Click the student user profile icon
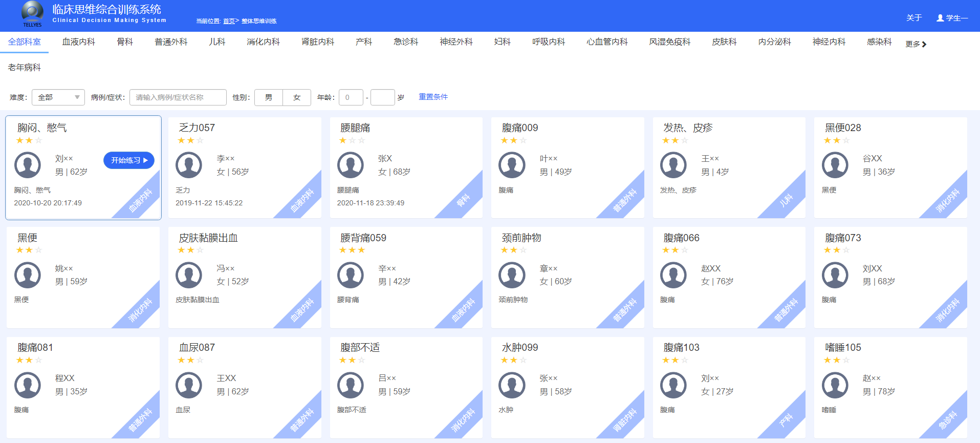 point(940,18)
